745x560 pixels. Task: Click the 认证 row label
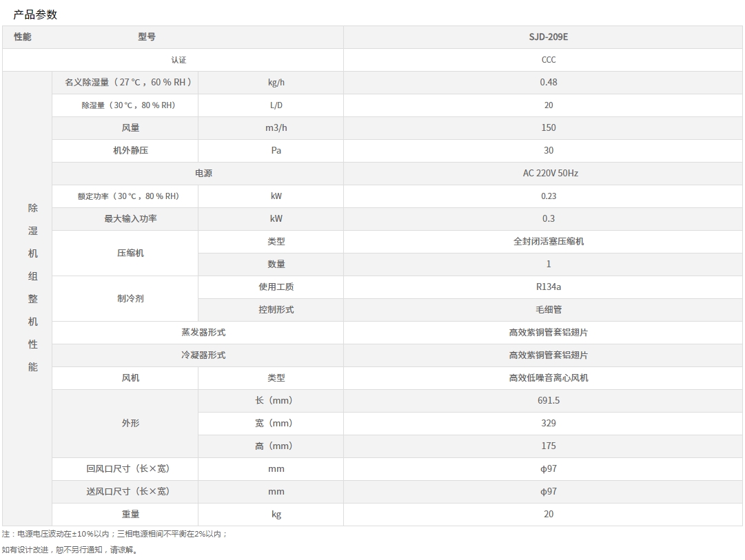coord(178,60)
